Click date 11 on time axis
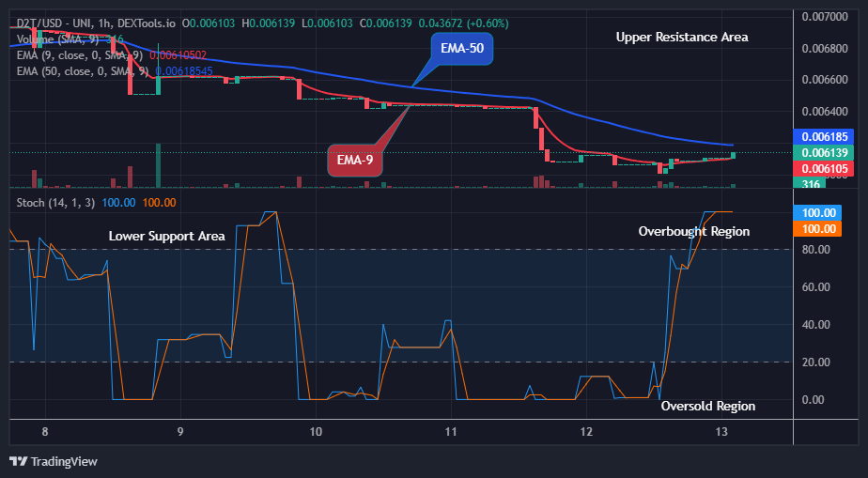868x478 pixels. point(451,432)
